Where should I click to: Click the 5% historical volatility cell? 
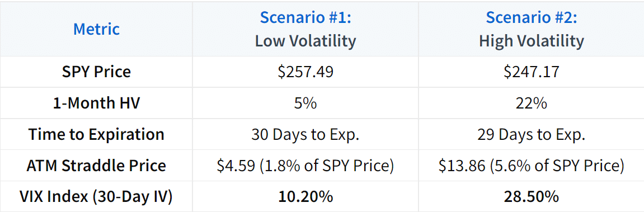tap(305, 103)
